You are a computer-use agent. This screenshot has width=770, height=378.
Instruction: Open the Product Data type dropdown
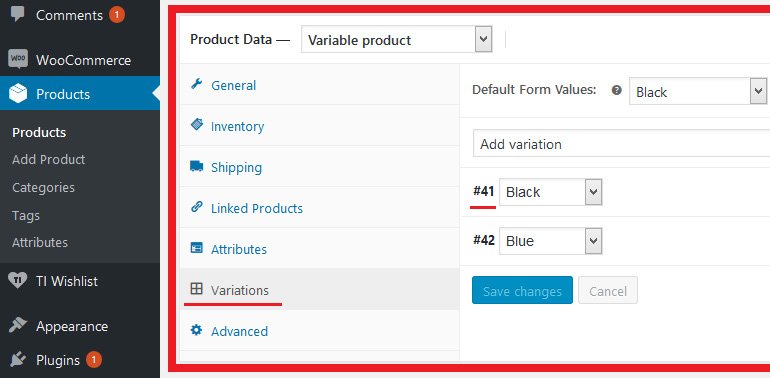pyautogui.click(x=397, y=40)
